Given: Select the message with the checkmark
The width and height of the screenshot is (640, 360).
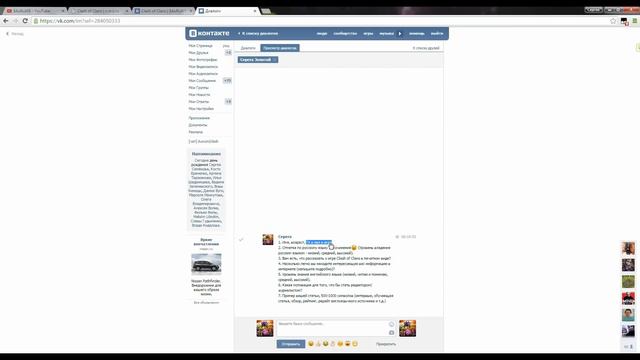Looking at the screenshot, I should tap(241, 240).
